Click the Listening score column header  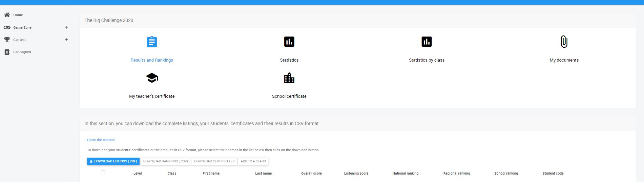pyautogui.click(x=356, y=173)
